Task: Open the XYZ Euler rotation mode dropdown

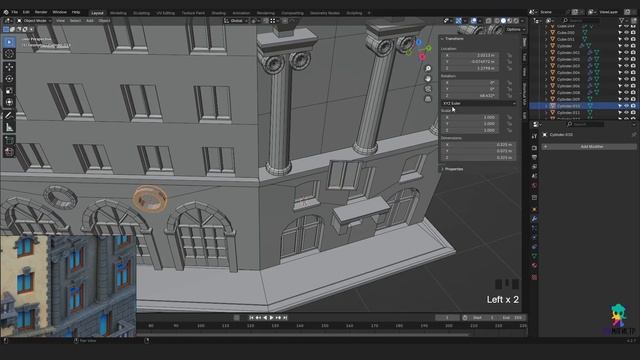Action: [478, 103]
